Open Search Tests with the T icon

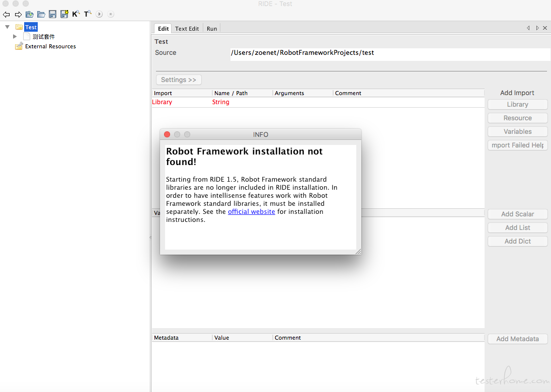[x=88, y=14]
